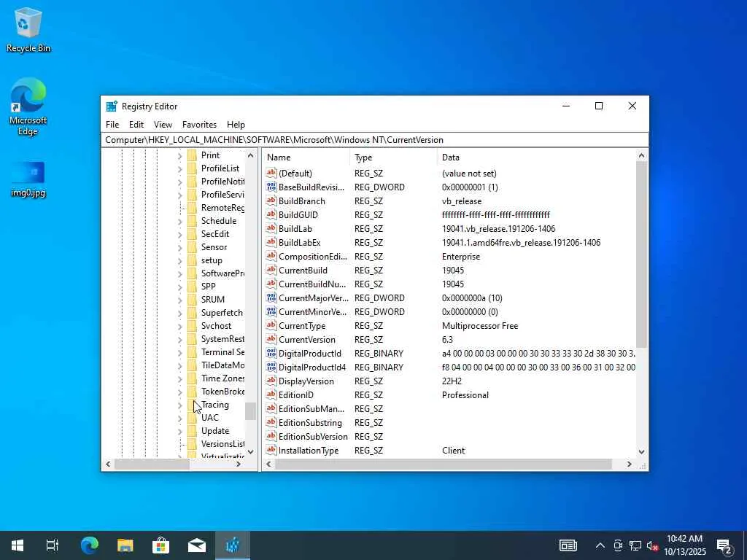The image size is (747, 560).
Task: Click Registry Editor taskbar button
Action: tap(233, 545)
